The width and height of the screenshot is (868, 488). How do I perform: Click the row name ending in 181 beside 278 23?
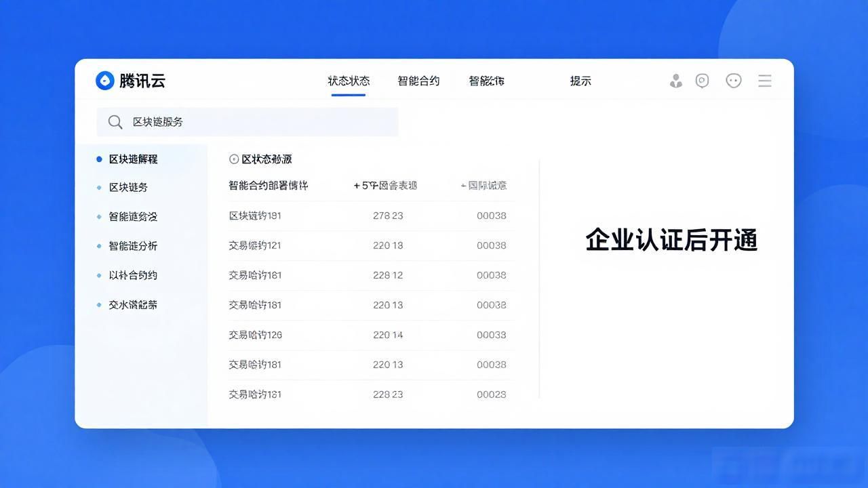pos(255,216)
